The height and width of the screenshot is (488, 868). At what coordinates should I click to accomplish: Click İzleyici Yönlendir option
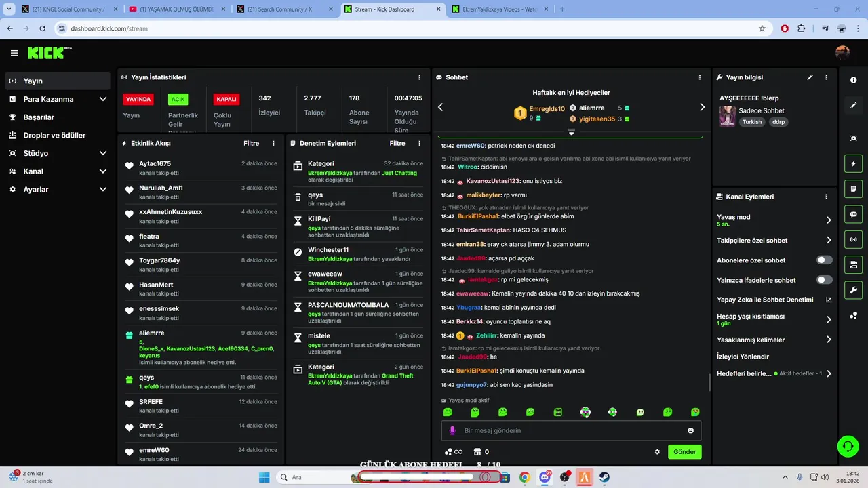(743, 357)
